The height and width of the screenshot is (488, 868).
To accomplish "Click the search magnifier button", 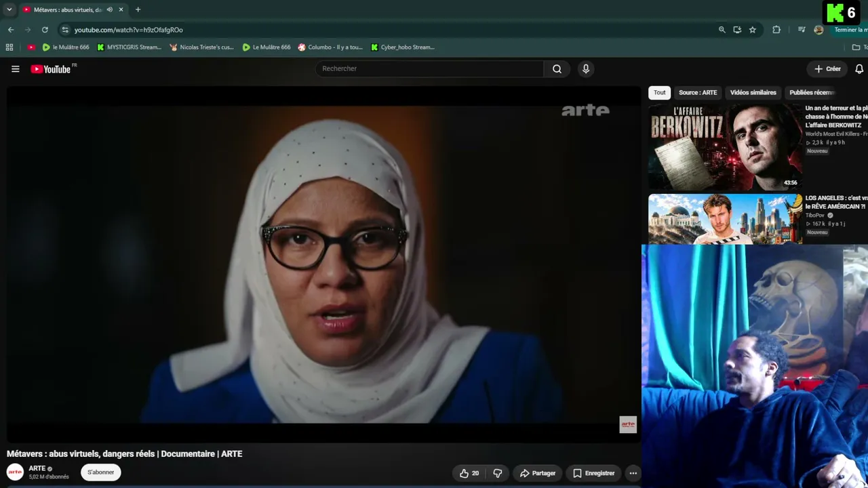I will (557, 68).
